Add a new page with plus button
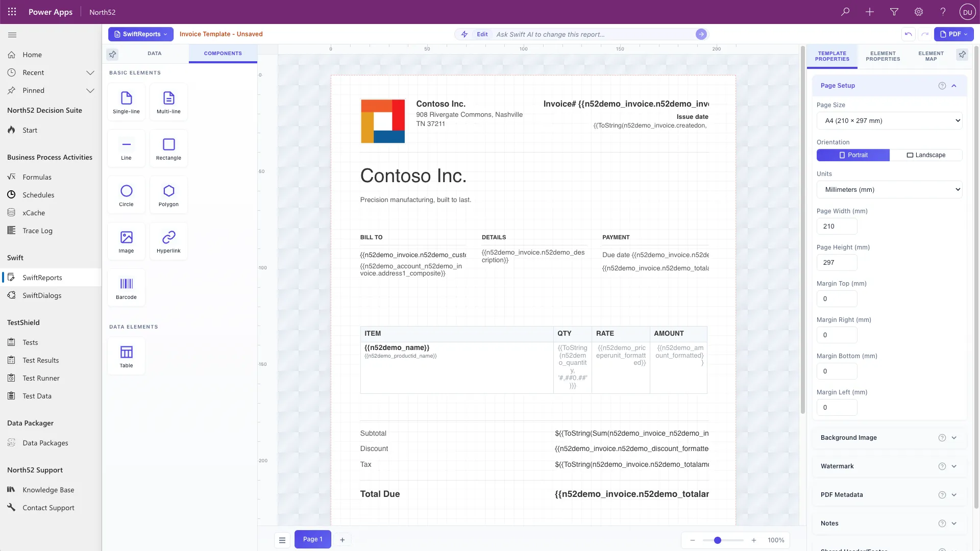The height and width of the screenshot is (551, 980). pyautogui.click(x=342, y=540)
